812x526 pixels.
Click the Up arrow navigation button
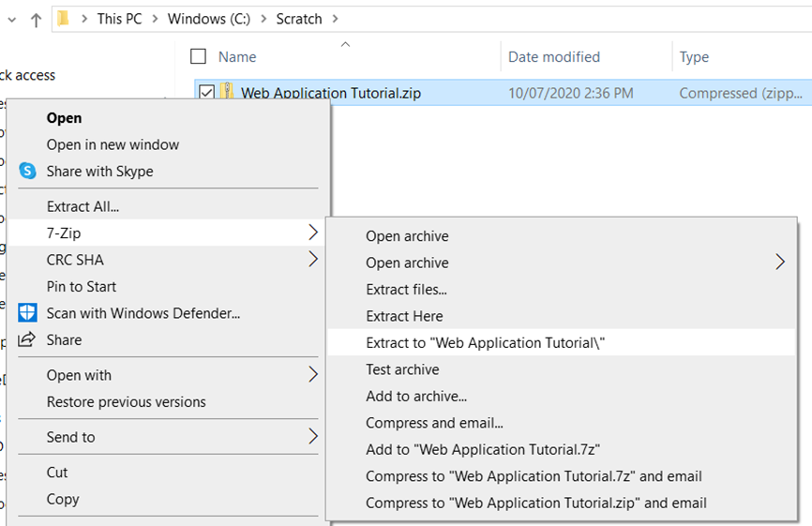(36, 19)
